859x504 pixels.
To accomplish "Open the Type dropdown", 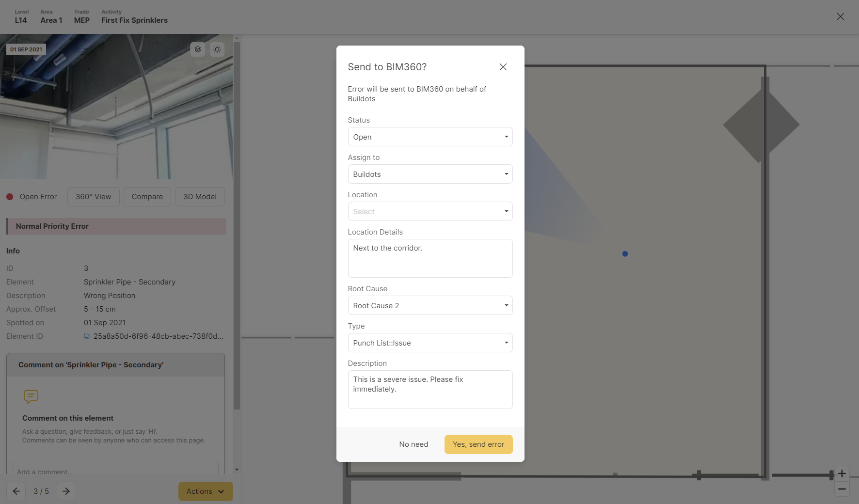I will [x=430, y=343].
